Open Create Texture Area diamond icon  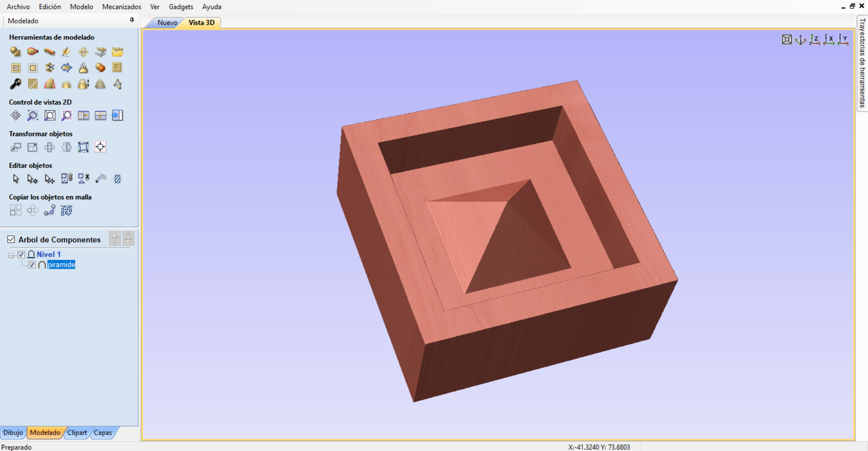click(84, 52)
